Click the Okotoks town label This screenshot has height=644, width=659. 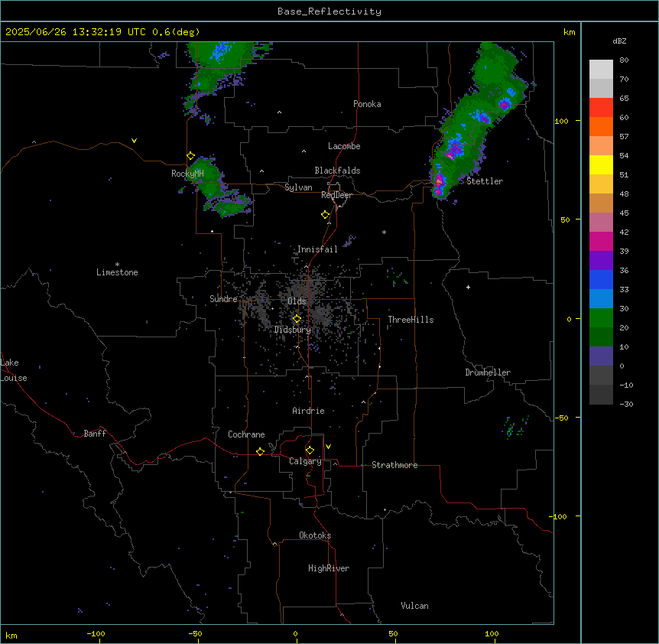pyautogui.click(x=315, y=535)
